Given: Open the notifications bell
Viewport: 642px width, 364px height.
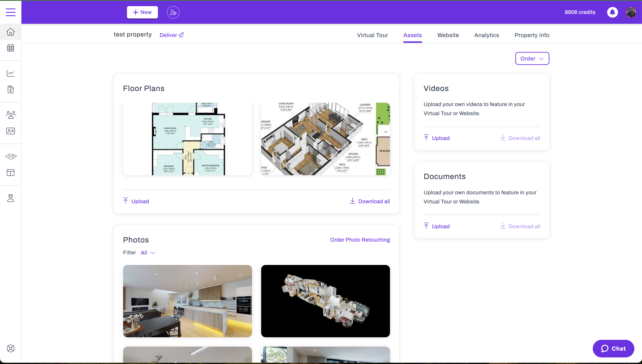Looking at the screenshot, I should [612, 12].
